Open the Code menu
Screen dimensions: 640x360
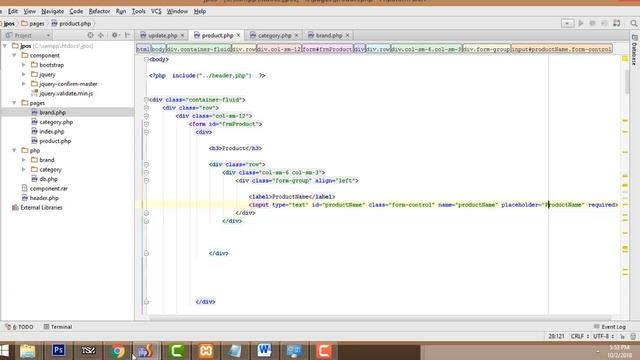(x=76, y=11)
